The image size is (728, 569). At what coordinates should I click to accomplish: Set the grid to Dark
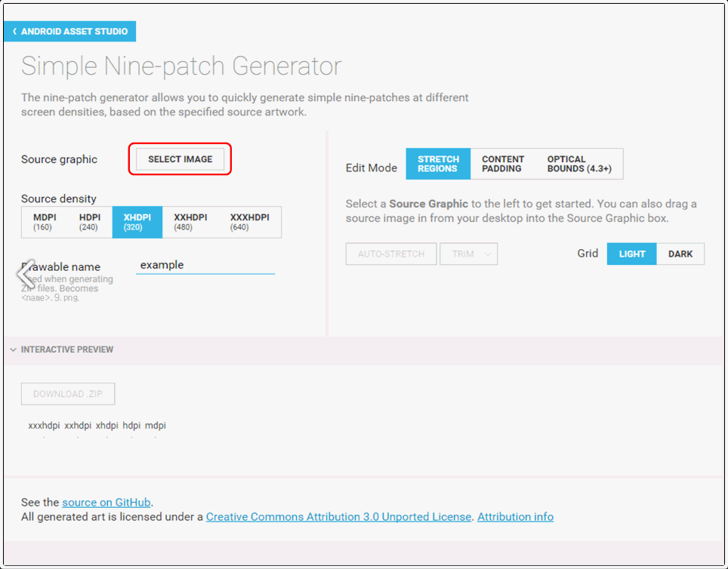[680, 254]
